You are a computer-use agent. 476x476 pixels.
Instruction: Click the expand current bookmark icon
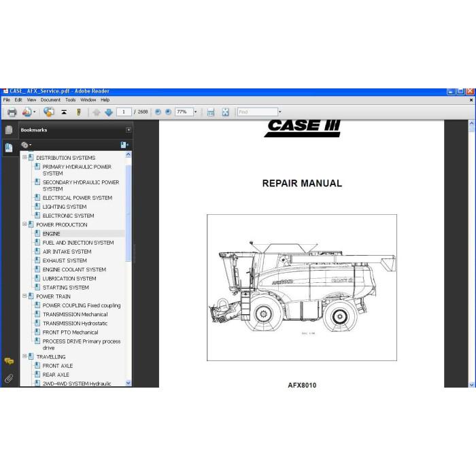(124, 145)
